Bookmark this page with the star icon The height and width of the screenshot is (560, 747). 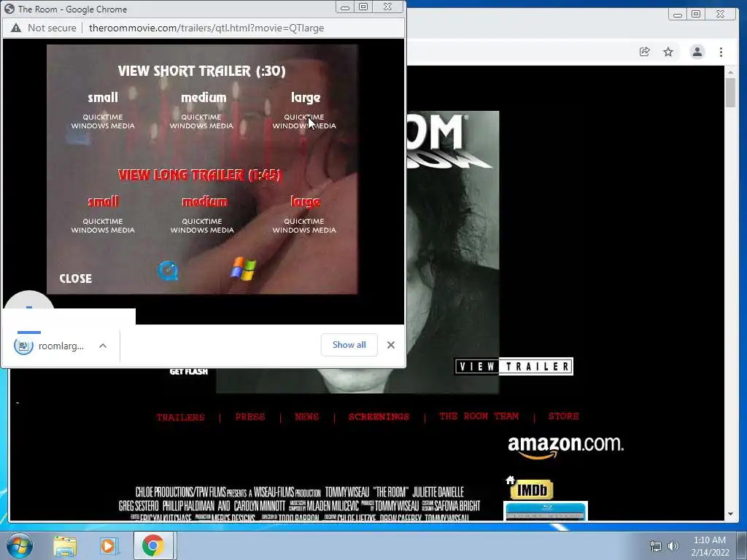668,52
